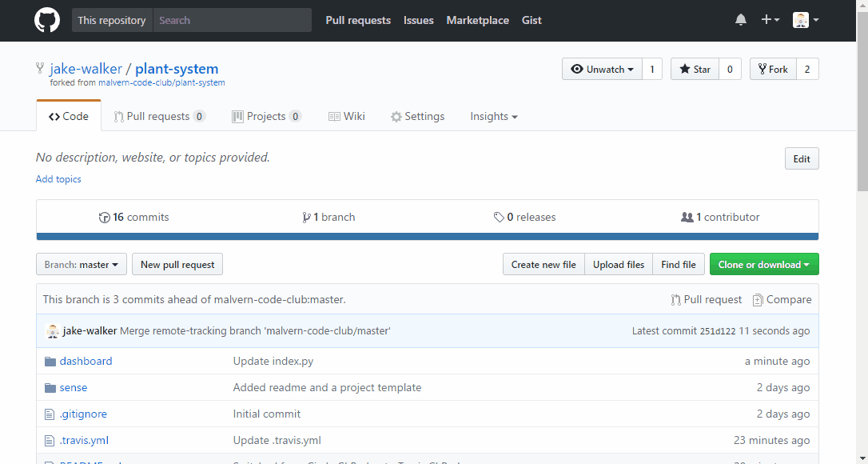Viewport: 868px width, 464px height.
Task: Click the This repository search scope
Action: tap(112, 21)
